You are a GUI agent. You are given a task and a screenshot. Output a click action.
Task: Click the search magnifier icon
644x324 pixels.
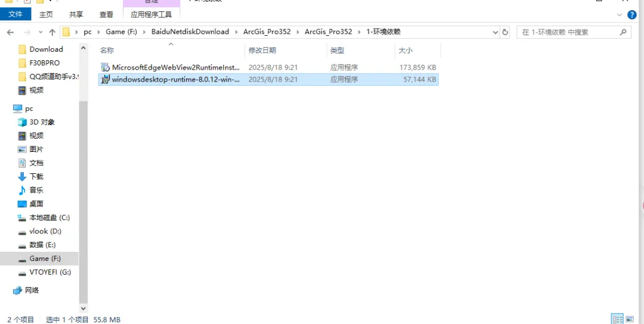coord(623,32)
